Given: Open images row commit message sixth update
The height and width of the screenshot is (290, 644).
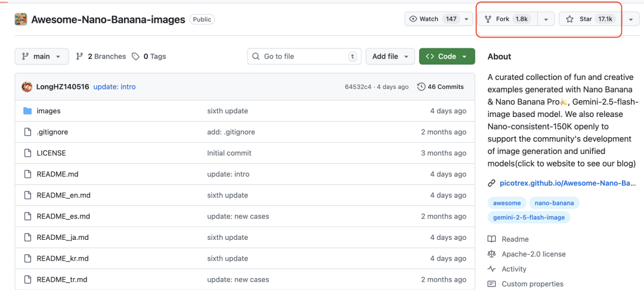Looking at the screenshot, I should click(228, 111).
